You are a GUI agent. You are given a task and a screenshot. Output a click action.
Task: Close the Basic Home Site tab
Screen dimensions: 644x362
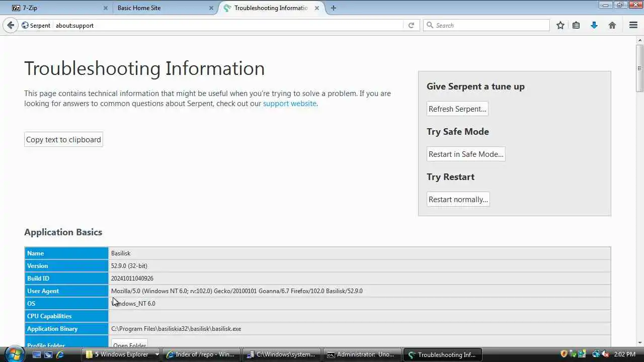(211, 8)
